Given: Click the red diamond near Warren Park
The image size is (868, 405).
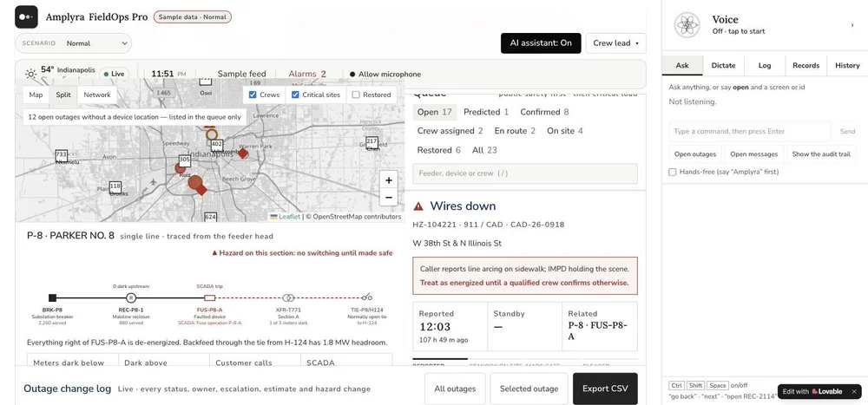Looking at the screenshot, I should 242,154.
